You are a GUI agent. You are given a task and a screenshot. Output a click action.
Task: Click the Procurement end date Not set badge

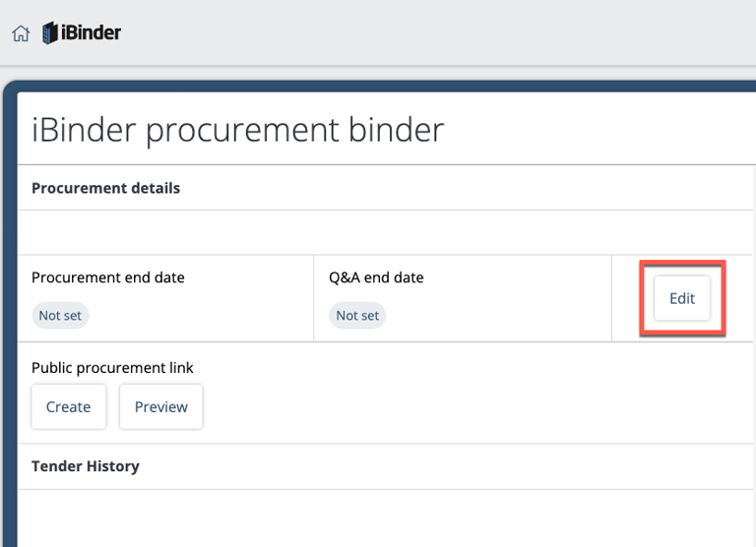click(x=60, y=316)
